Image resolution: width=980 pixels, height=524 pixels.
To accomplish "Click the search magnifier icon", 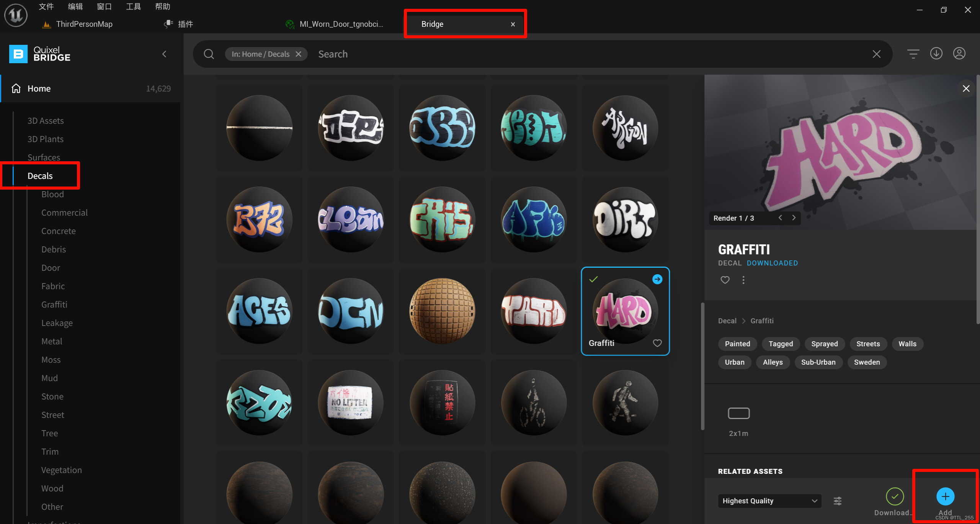I will pos(209,54).
